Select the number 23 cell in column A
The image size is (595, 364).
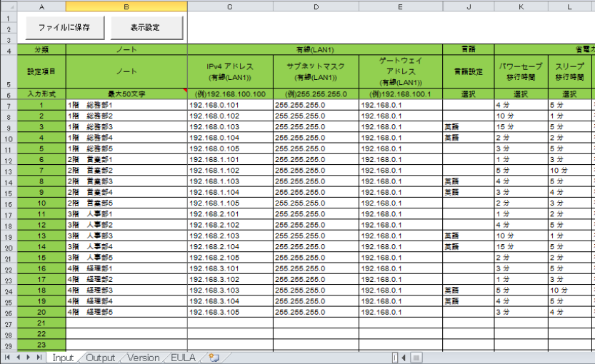pos(41,345)
